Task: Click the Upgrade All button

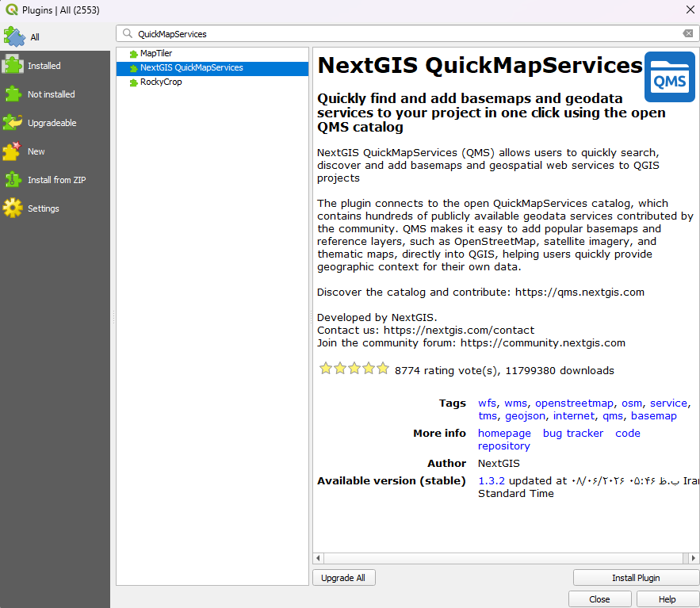Action: point(343,578)
